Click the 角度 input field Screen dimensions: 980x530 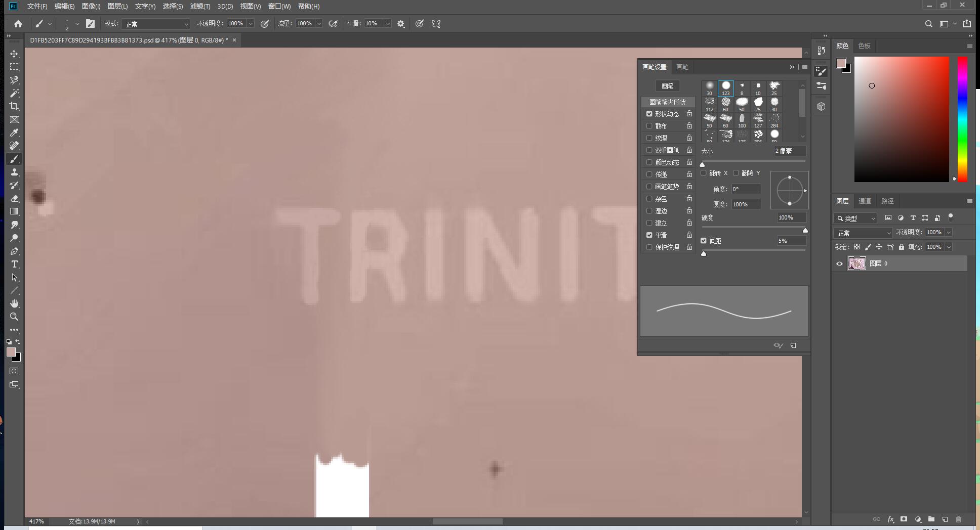[x=746, y=189]
